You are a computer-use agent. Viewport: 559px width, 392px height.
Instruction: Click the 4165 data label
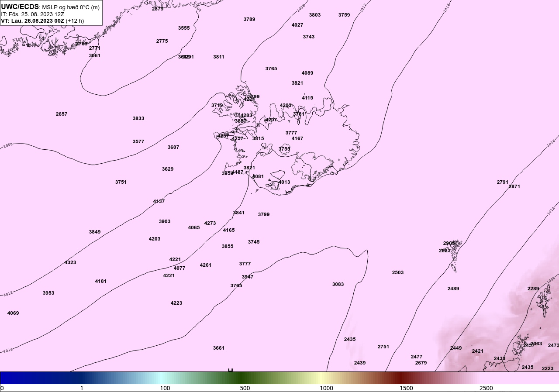[229, 230]
